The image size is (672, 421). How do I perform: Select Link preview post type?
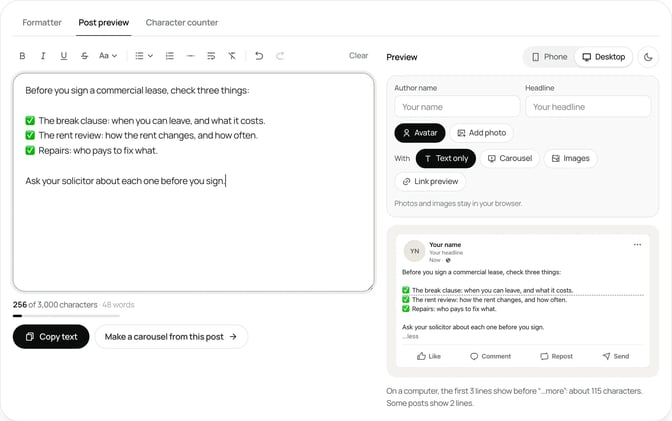pos(430,182)
